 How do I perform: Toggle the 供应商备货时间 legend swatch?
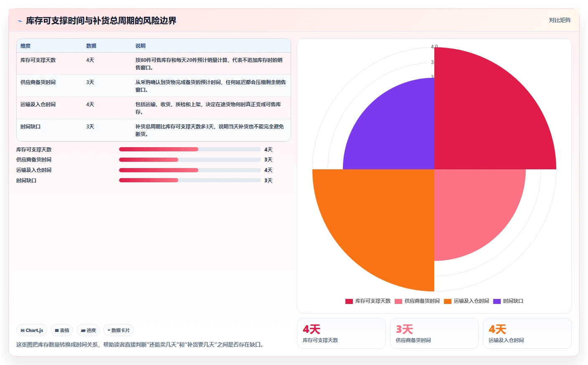(398, 301)
